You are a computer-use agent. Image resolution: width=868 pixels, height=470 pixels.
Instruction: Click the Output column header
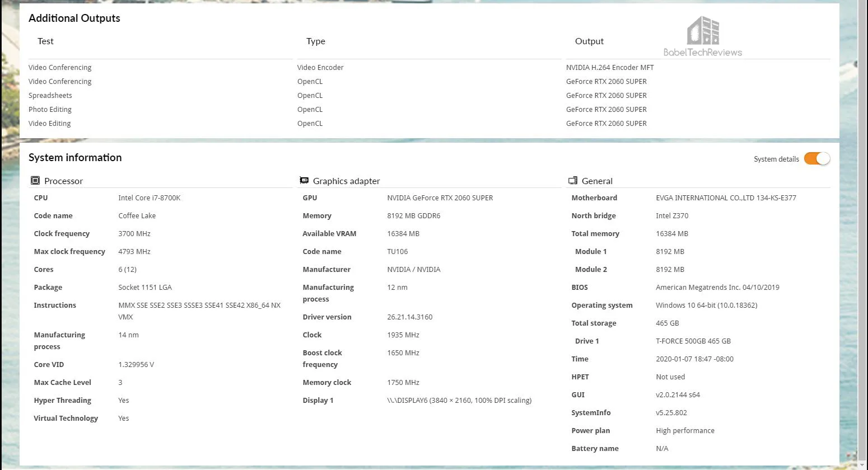tap(589, 41)
